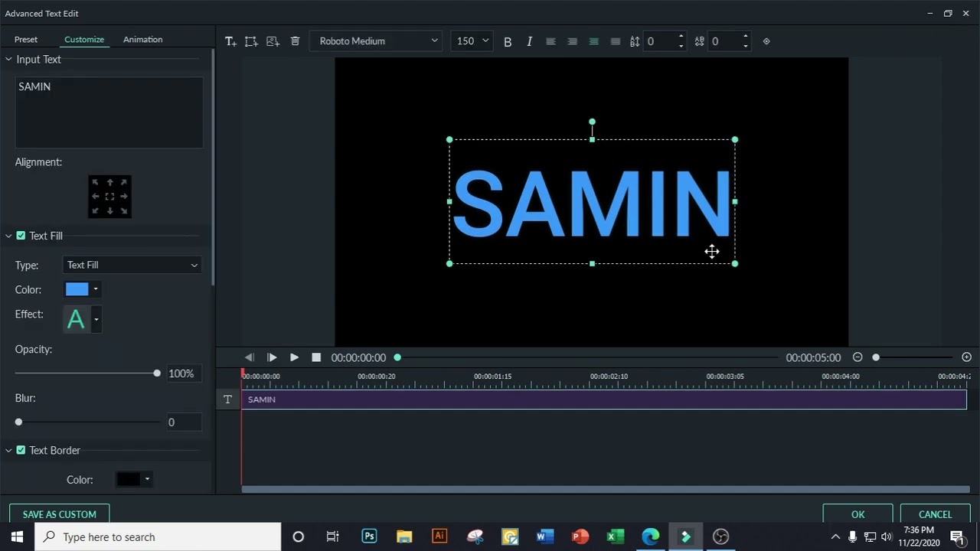Apply bold formatting to text

pyautogui.click(x=508, y=41)
